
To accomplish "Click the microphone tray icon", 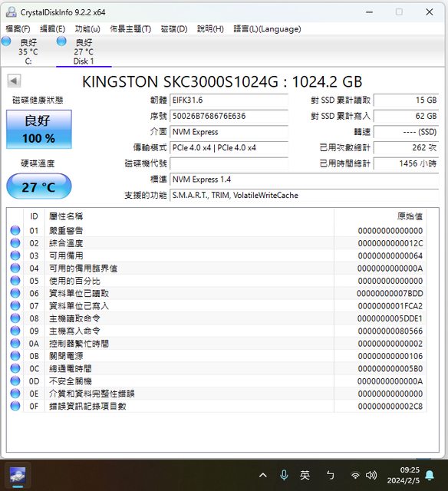I will [x=284, y=476].
